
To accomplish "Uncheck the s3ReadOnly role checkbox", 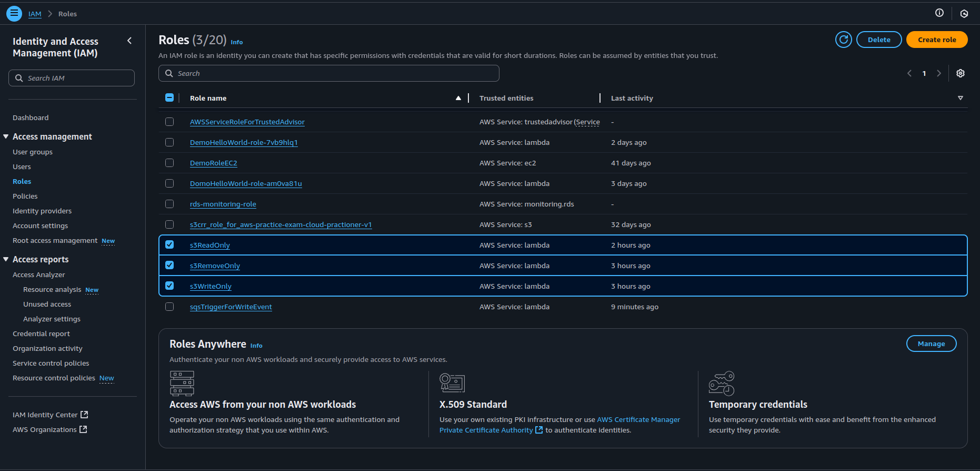I will [169, 245].
